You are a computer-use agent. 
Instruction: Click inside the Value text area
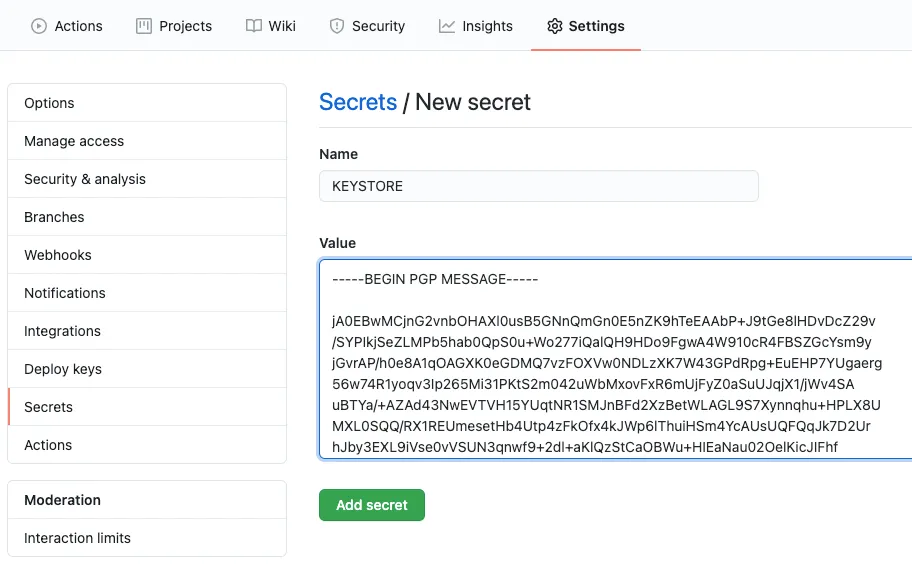click(x=615, y=359)
